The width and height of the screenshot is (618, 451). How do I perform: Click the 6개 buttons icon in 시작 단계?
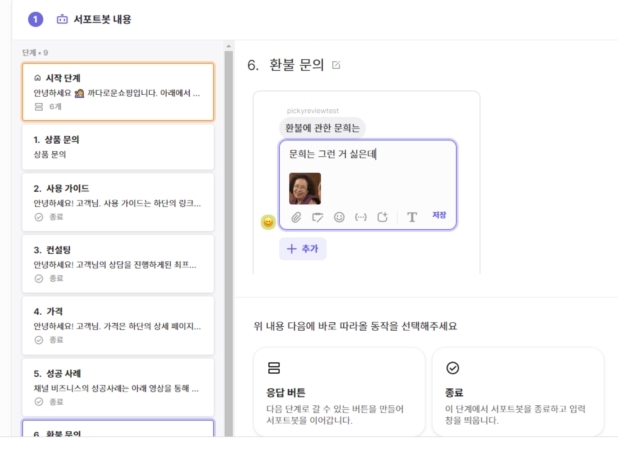click(x=39, y=107)
